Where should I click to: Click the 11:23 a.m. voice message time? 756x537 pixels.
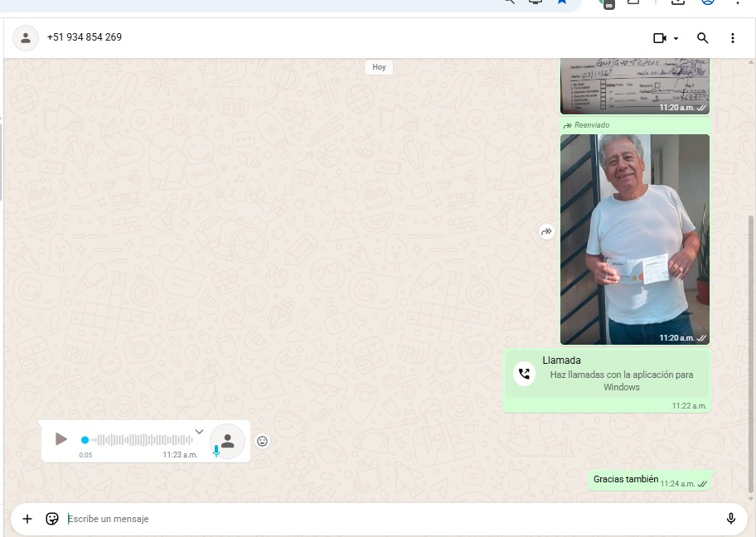point(180,455)
